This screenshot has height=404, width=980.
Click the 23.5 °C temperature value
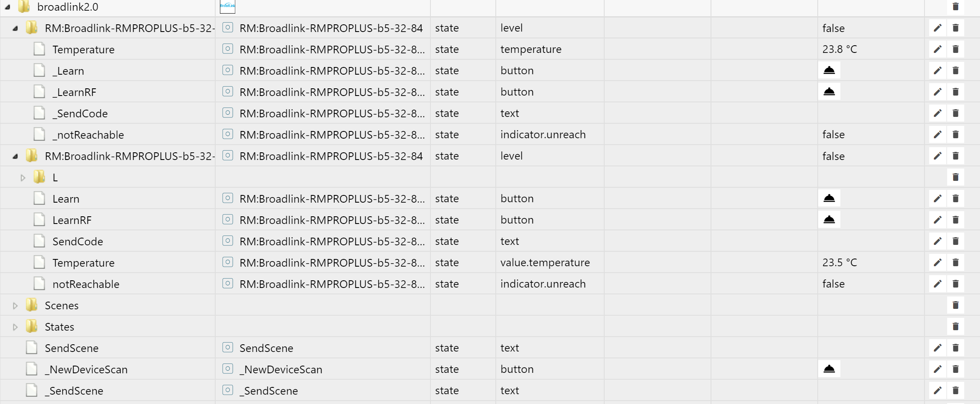[x=839, y=262]
